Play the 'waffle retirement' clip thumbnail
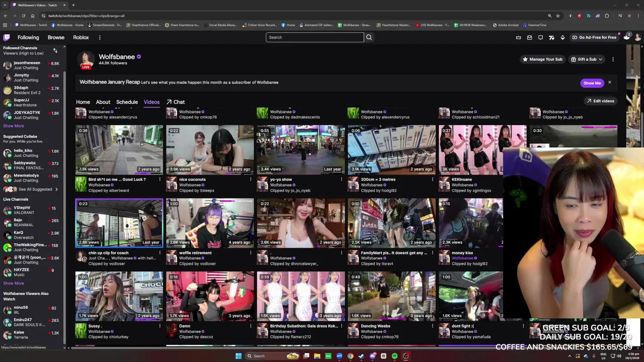The width and height of the screenshot is (644, 362). click(210, 223)
